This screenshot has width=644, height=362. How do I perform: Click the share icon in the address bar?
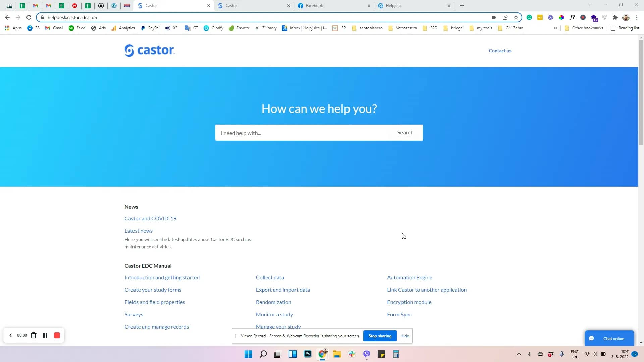coord(505,17)
